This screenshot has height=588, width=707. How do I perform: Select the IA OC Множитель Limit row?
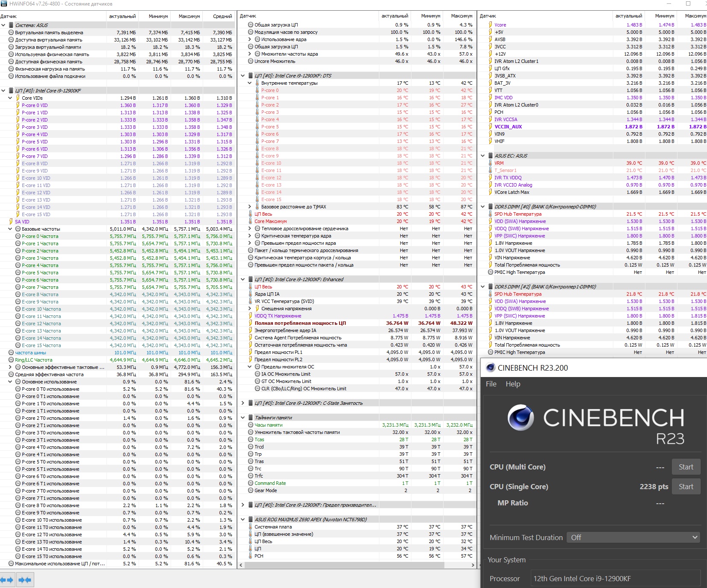coord(357,374)
